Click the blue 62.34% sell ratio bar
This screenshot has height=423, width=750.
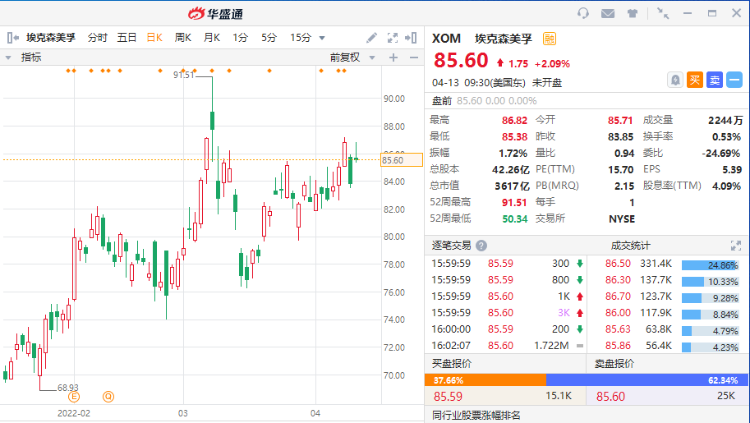click(647, 380)
